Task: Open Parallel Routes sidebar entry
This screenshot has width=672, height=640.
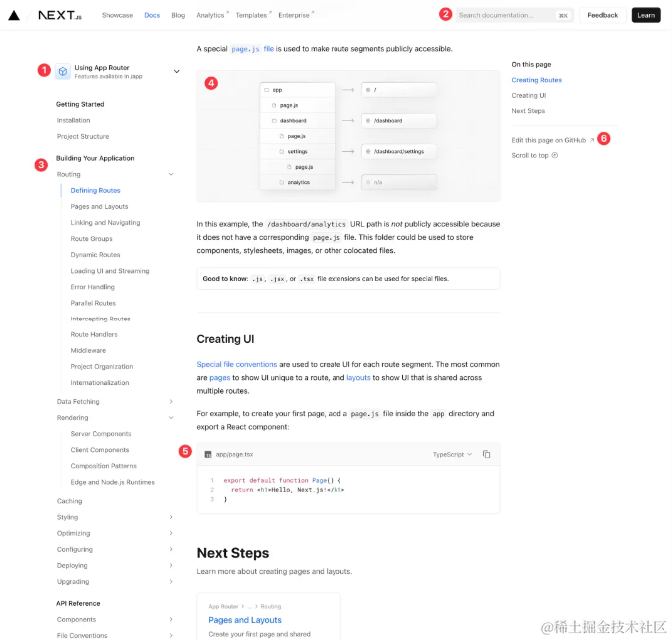Action: pyautogui.click(x=93, y=303)
